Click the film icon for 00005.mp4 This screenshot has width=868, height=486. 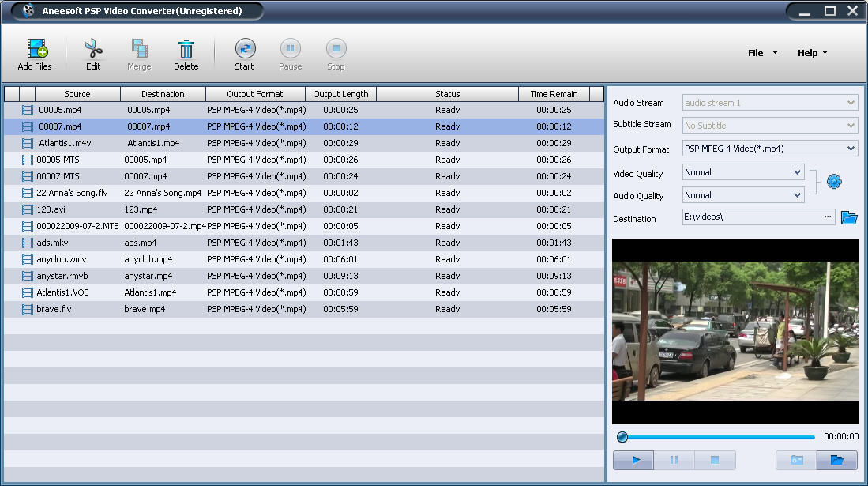point(27,111)
